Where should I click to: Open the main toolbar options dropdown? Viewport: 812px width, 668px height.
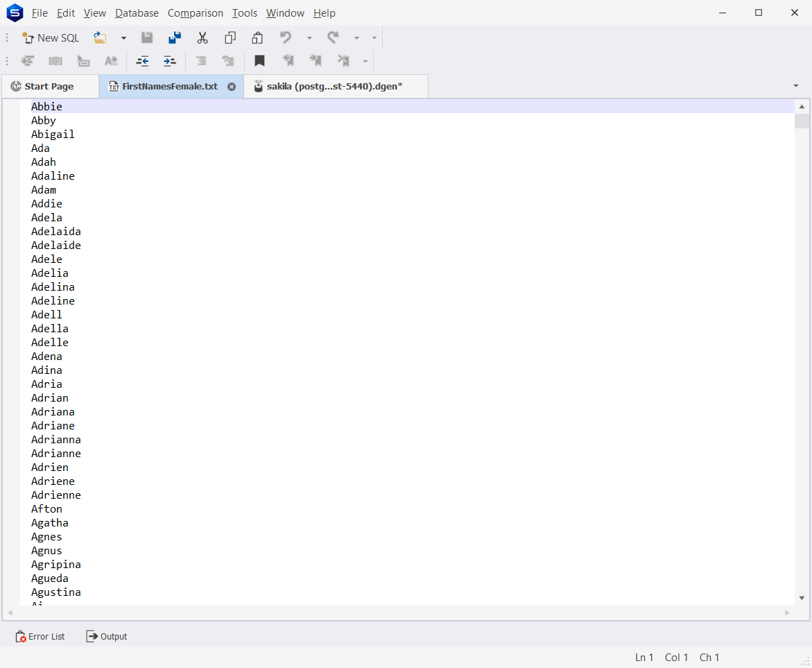point(374,38)
